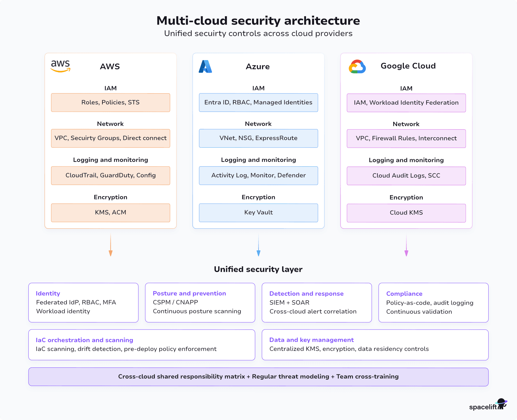Click 'Activity Log, Monitor, Defender' box
The image size is (517, 420).
258,175
